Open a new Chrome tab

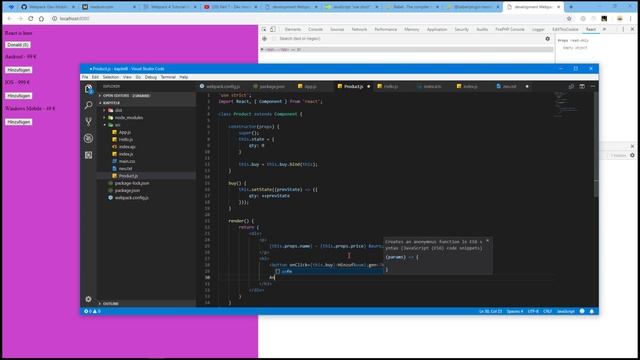coord(571,7)
